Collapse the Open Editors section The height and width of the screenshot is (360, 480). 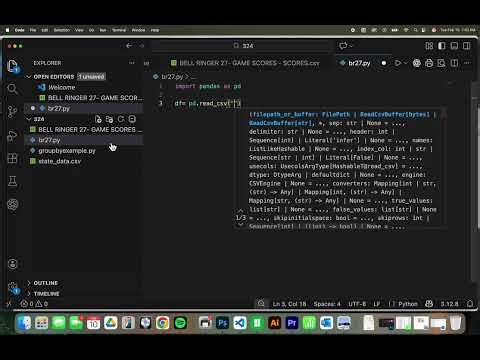pos(29,77)
